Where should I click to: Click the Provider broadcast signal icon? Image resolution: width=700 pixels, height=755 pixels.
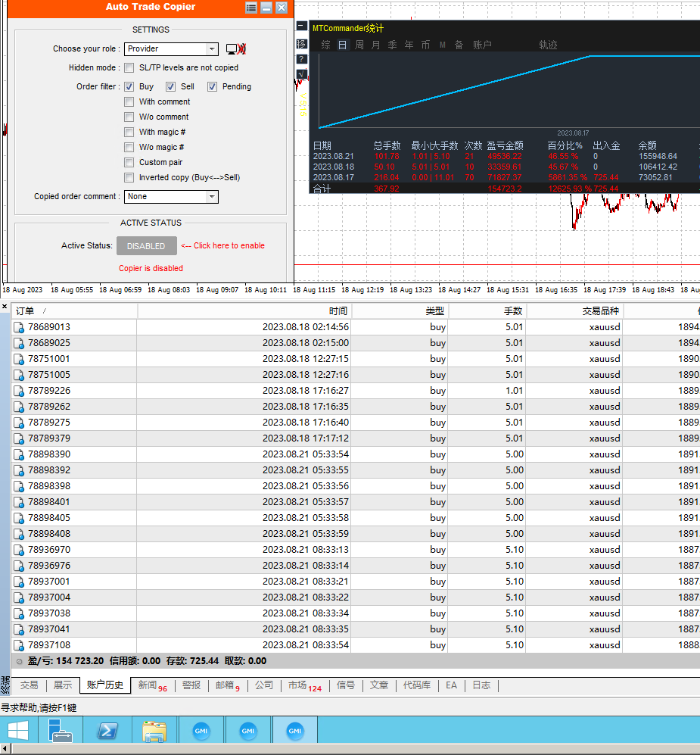coord(236,49)
